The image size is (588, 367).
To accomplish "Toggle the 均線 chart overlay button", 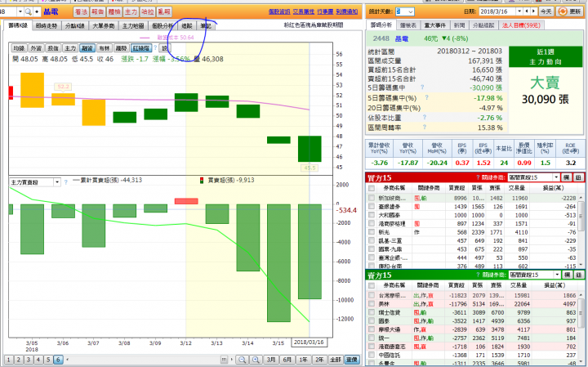I will (19, 48).
